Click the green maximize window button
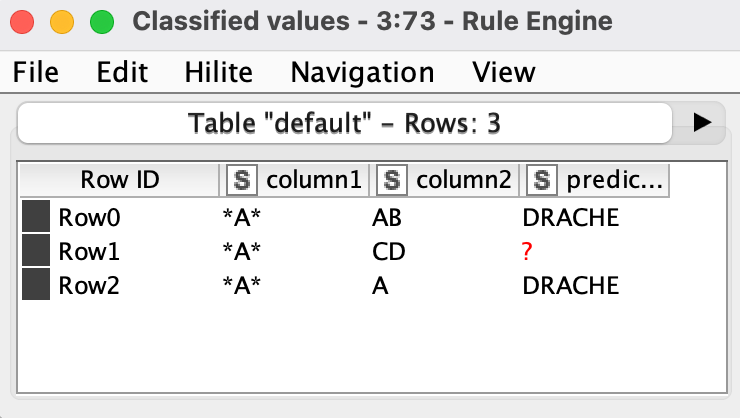The height and width of the screenshot is (418, 740). point(102,22)
